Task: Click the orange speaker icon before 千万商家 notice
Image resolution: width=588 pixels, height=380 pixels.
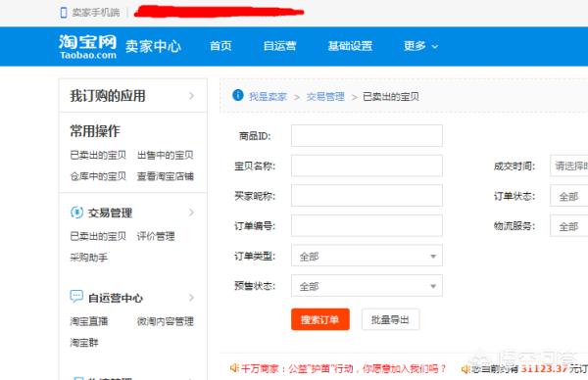Action: 234,368
